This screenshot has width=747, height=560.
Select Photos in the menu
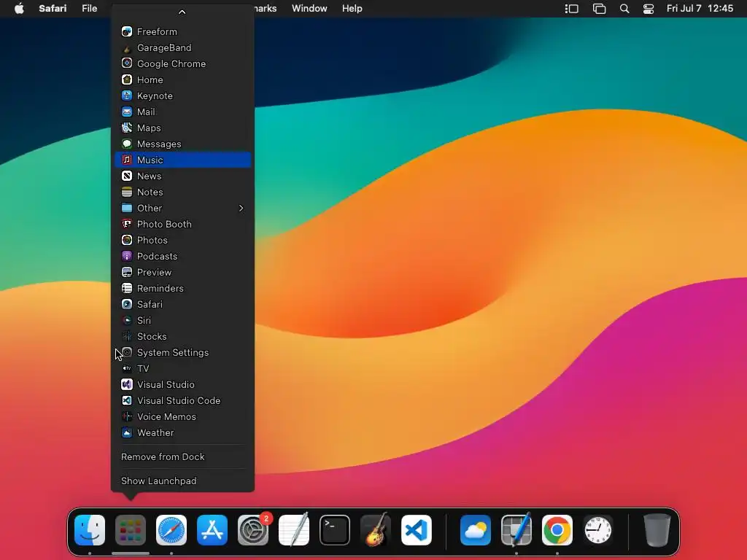(182, 240)
